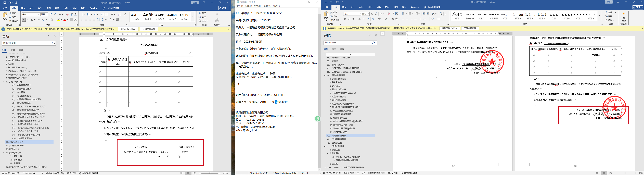Click Clear Formatting eraser in 商务技术册 window
This screenshot has width=644, height=175.
(x=67, y=15)
